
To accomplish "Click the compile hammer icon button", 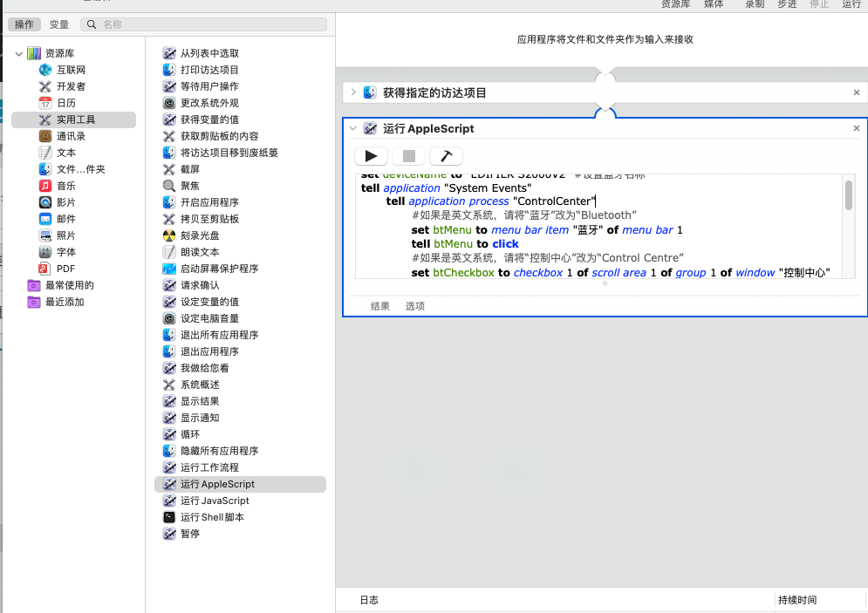I will 446,156.
